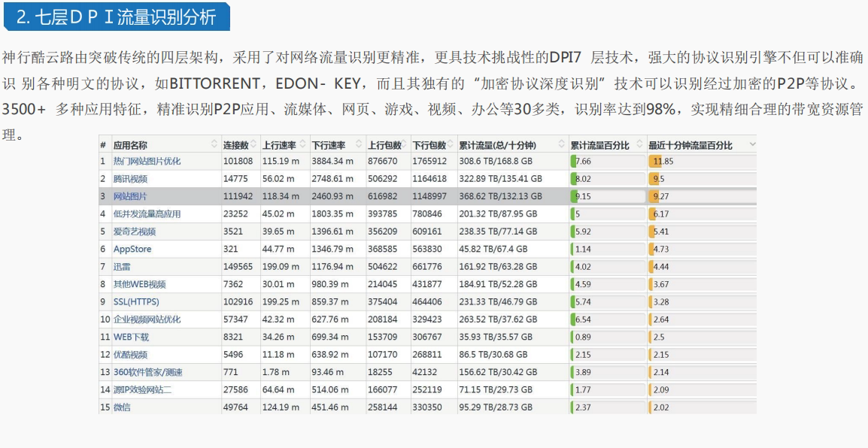Click the 七层DPI流量识别分析 section heading
The image size is (868, 448).
(x=117, y=17)
